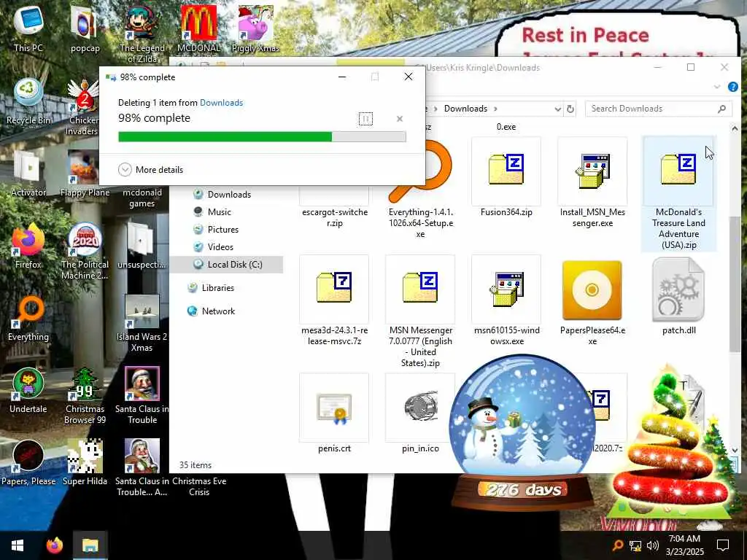Switch to File Explorer on taskbar

(x=90, y=545)
